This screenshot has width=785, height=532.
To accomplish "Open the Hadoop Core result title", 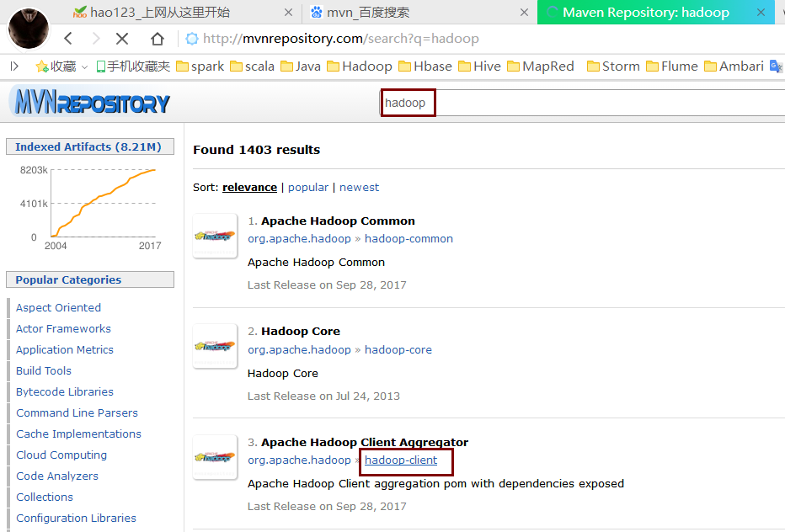I will click(x=301, y=332).
